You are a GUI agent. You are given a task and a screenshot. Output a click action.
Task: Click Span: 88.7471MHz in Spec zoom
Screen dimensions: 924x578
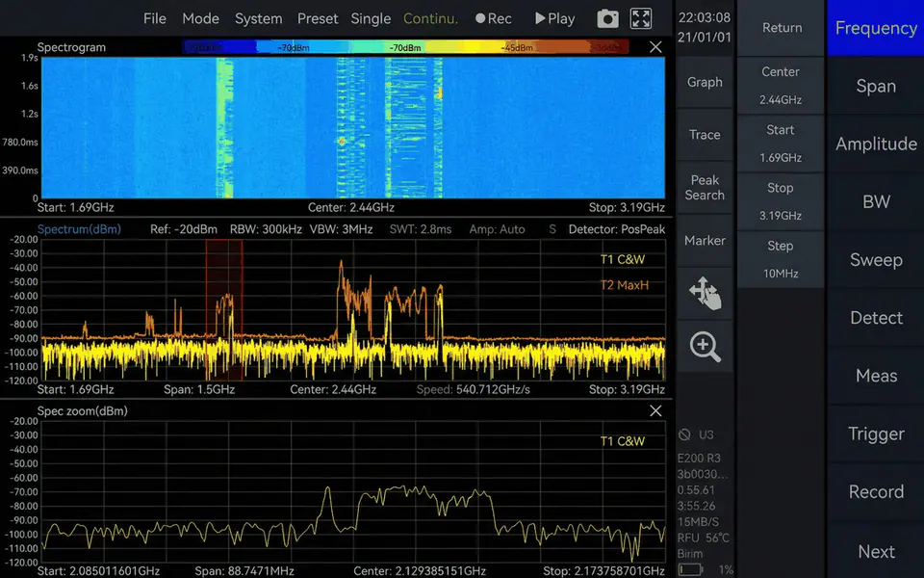point(244,571)
